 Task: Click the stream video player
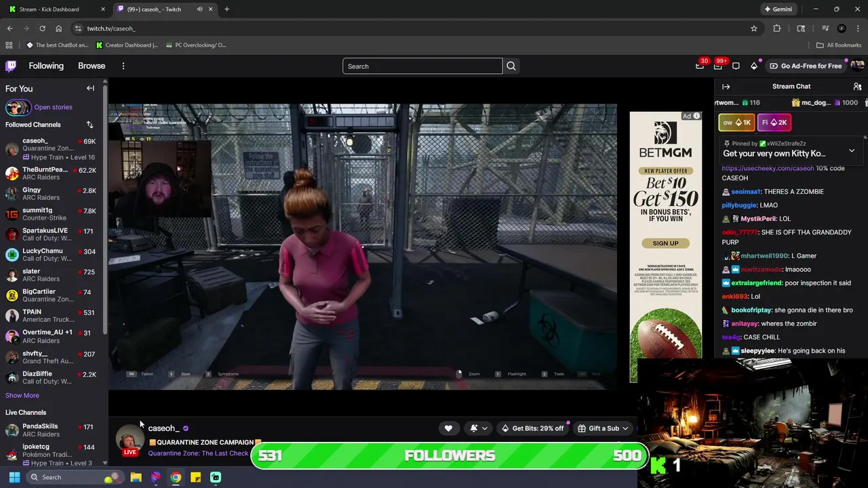[363, 247]
